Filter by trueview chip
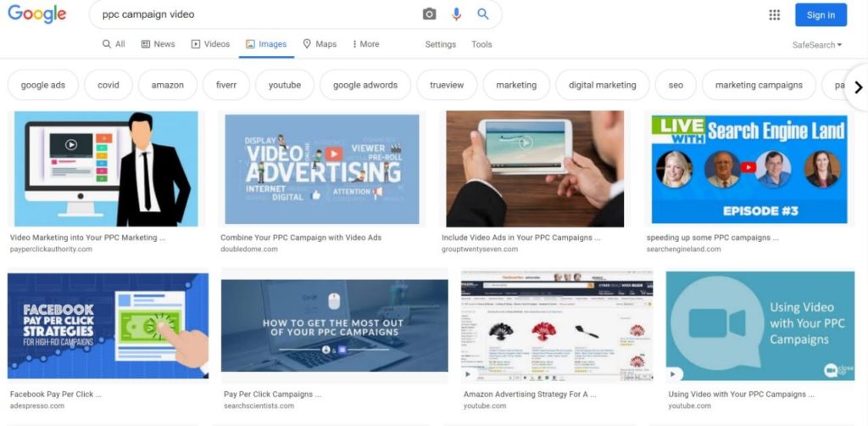 tap(447, 86)
